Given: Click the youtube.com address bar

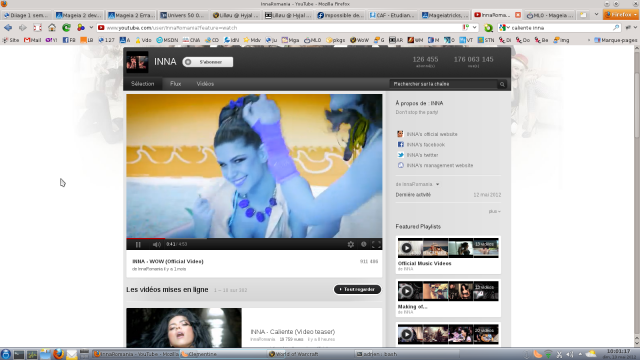Looking at the screenshot, I should (283, 28).
